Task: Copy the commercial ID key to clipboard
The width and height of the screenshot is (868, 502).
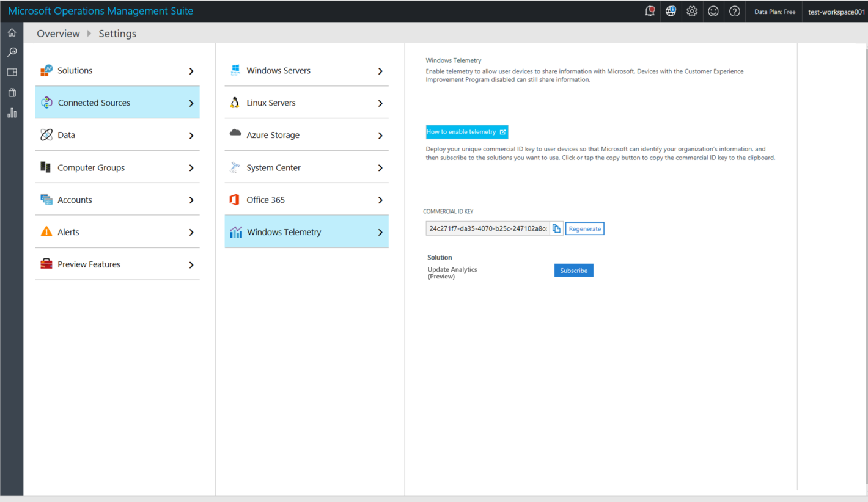Action: tap(556, 229)
